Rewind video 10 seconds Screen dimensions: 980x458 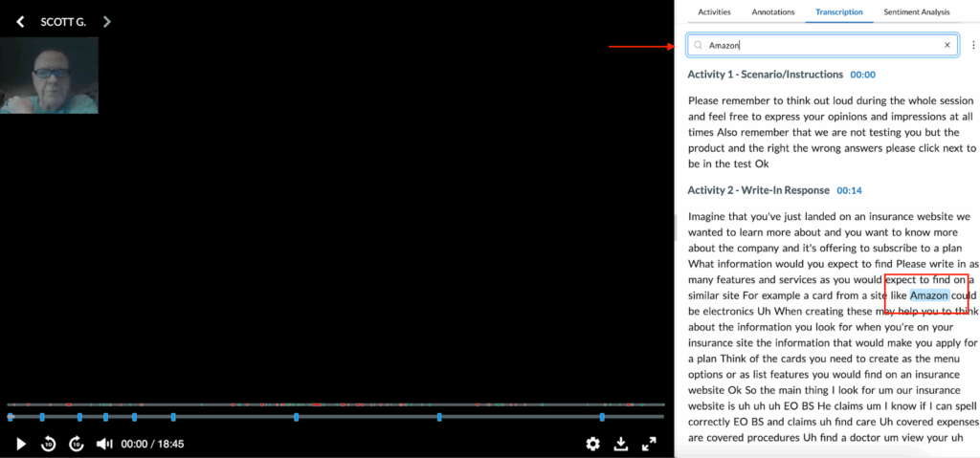[49, 444]
